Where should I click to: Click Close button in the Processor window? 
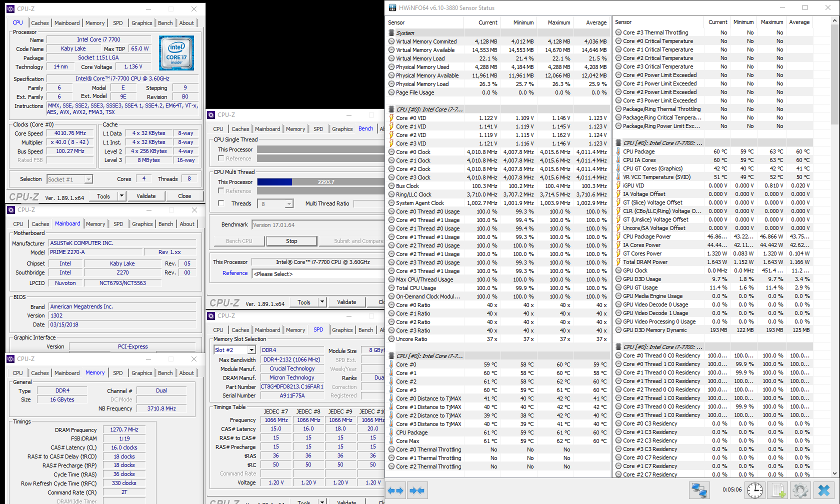pyautogui.click(x=184, y=196)
